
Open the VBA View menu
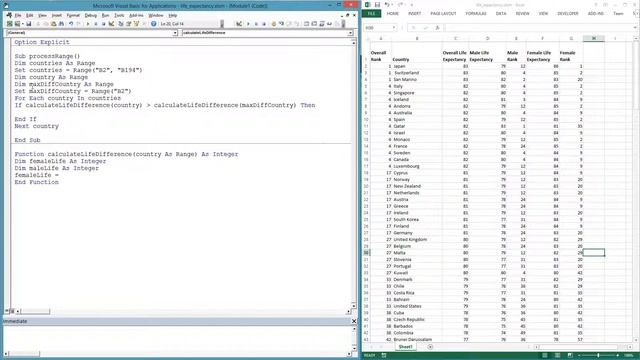42,16
